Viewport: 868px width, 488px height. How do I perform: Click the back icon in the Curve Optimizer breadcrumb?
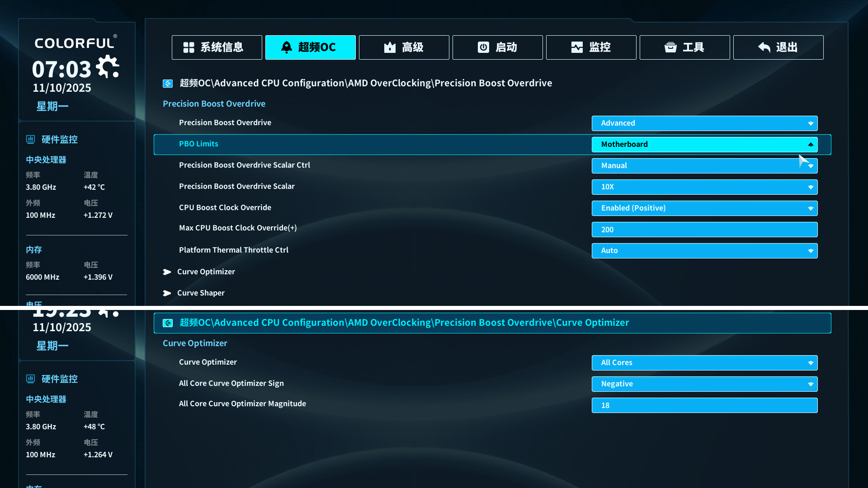coord(168,323)
